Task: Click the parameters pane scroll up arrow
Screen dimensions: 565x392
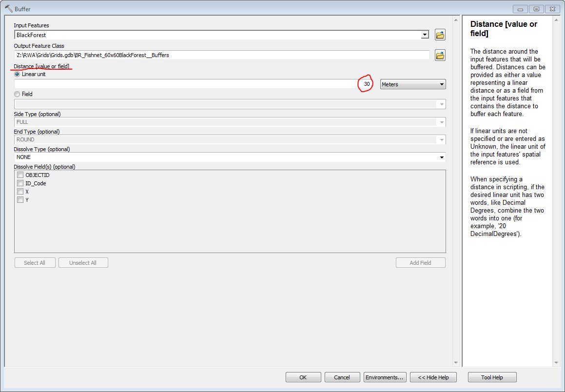Action: pos(456,20)
